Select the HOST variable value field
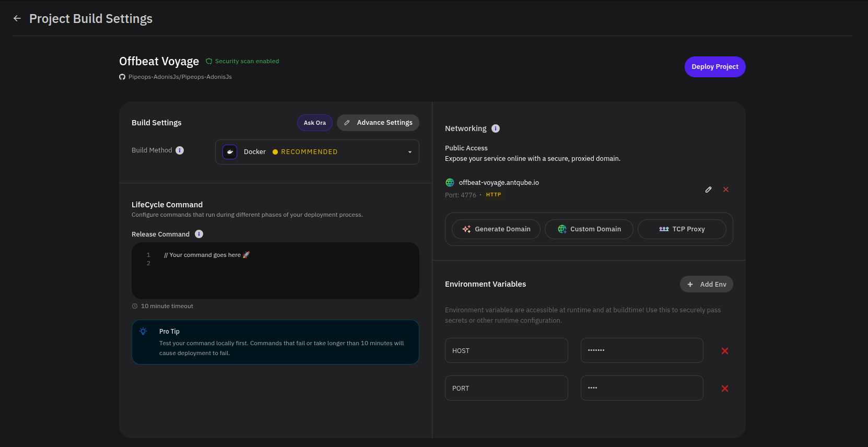The image size is (868, 447). pos(642,350)
